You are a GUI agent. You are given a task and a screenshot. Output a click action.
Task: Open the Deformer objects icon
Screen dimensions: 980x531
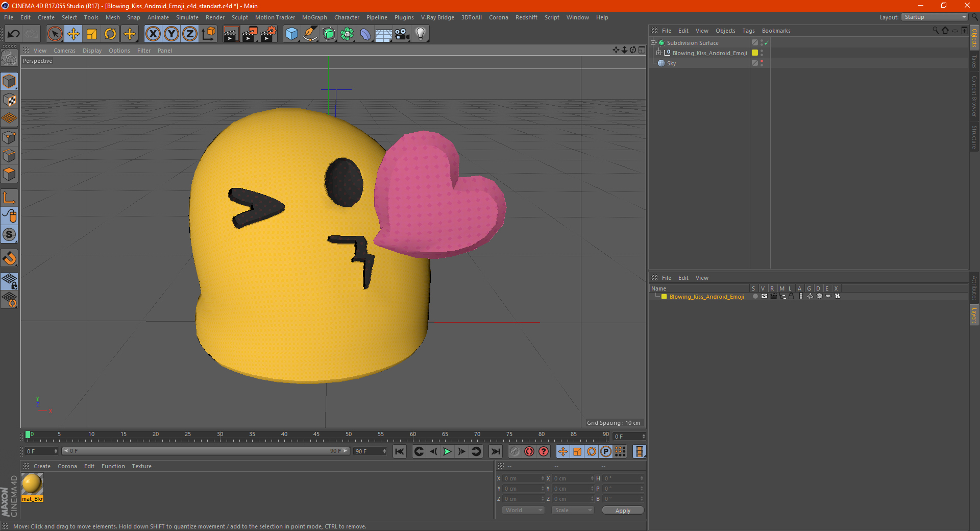tap(365, 34)
